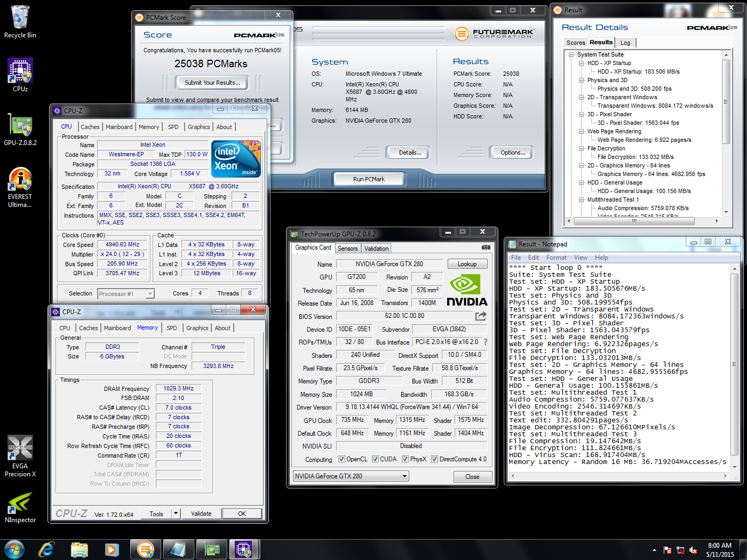Click the Notepad vertical scrollbar
Image resolution: width=747 pixels, height=560 pixels.
point(735,364)
